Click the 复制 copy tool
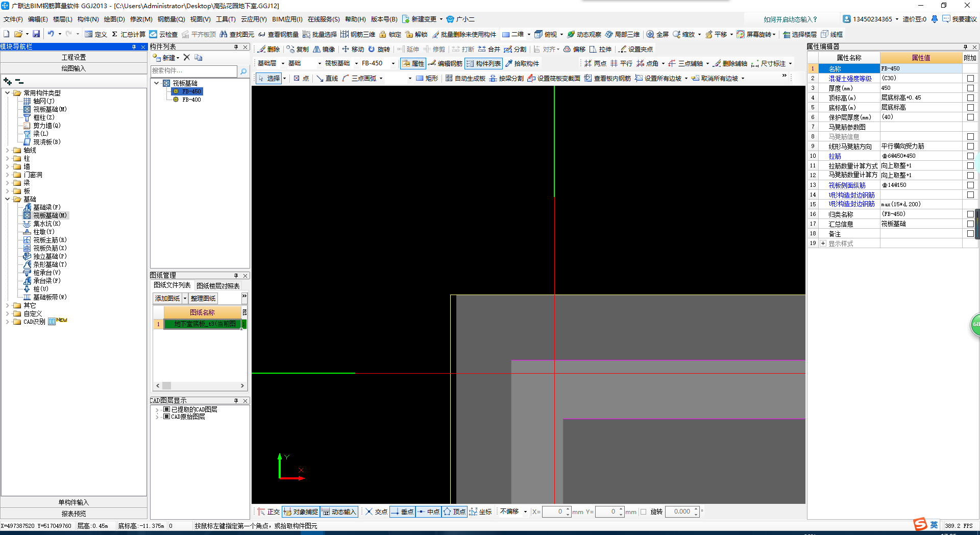The width and height of the screenshot is (980, 535). (298, 49)
